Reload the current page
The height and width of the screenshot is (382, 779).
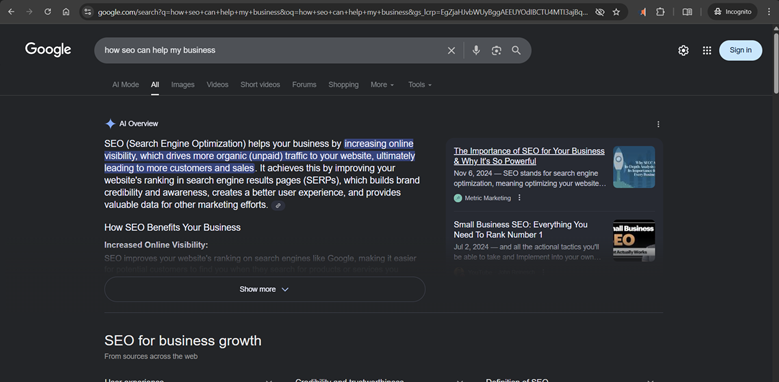[48, 12]
